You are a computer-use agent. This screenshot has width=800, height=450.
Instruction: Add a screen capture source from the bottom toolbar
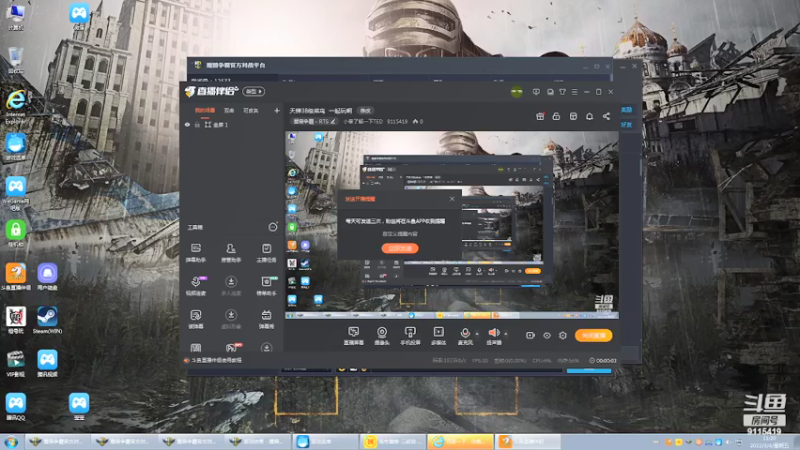tap(354, 336)
